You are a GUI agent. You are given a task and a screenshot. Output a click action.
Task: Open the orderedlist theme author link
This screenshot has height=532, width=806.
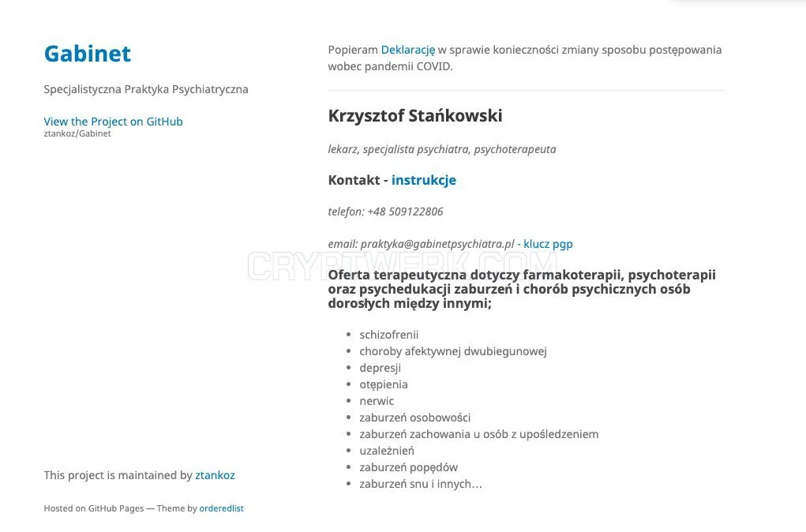click(x=222, y=508)
